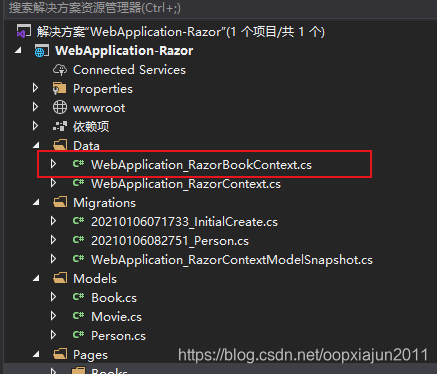
Task: Open WebApplication_RazorContext.cs file
Action: point(186,184)
